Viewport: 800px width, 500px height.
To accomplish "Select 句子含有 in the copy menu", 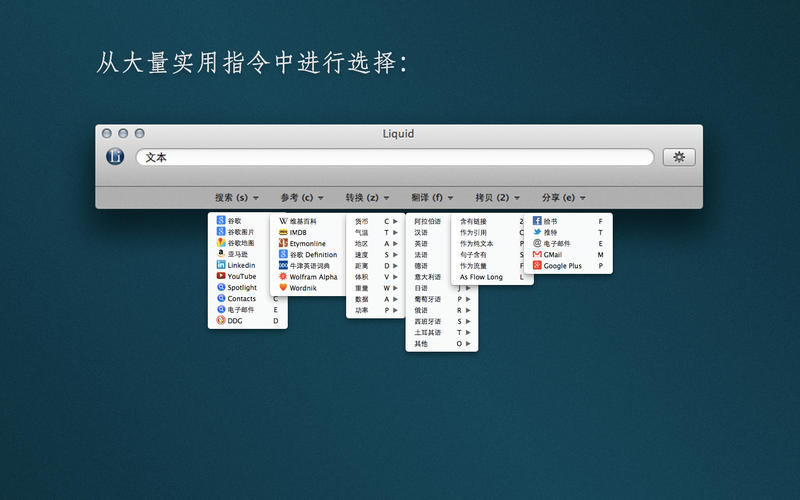I will click(x=473, y=255).
